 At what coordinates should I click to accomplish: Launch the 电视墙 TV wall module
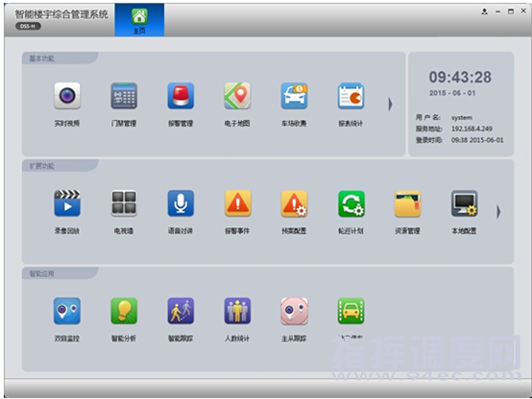pos(124,203)
